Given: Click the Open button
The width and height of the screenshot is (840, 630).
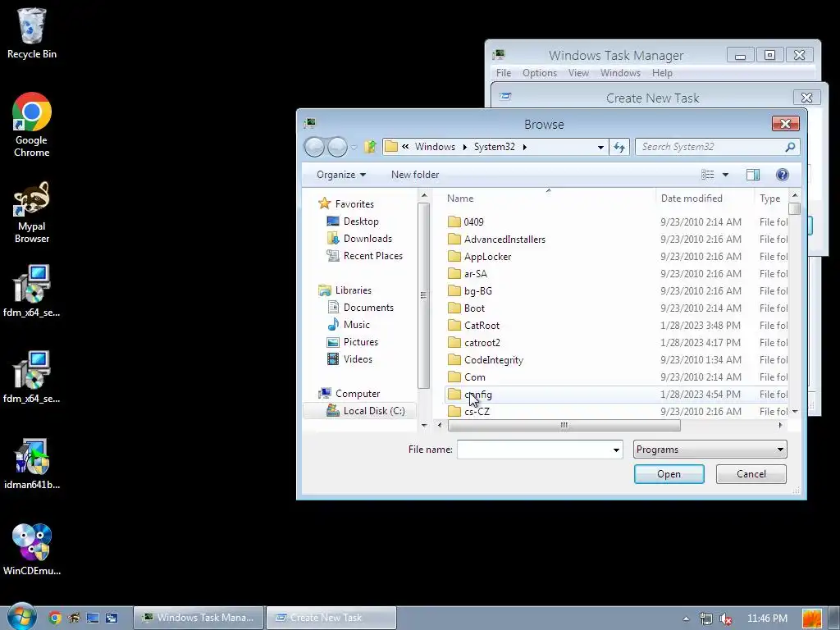Looking at the screenshot, I should pos(669,474).
